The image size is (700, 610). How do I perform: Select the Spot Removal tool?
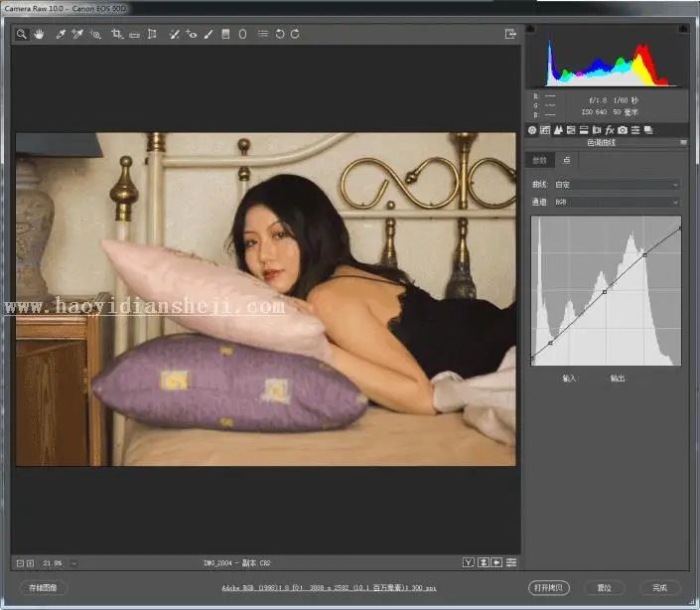point(174,34)
